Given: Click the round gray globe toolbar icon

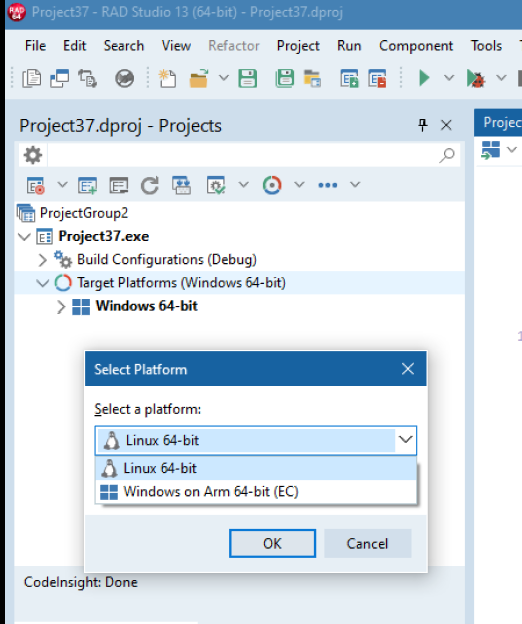Looking at the screenshot, I should pyautogui.click(x=125, y=78).
